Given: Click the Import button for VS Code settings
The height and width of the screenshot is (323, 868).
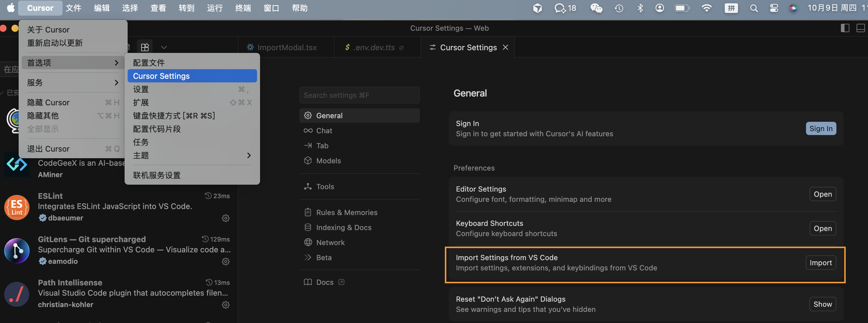Looking at the screenshot, I should tap(820, 263).
